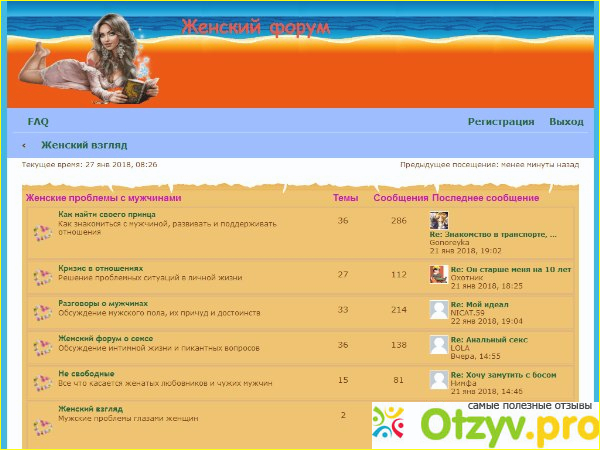Open 'Кризис в отношениях' forum
Viewport: 600px width, 450px height.
[100, 268]
